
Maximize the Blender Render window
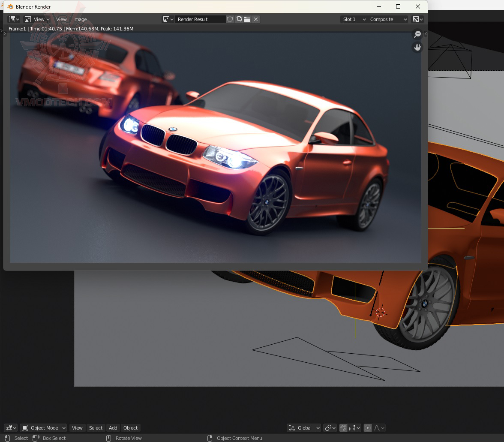pos(398,6)
